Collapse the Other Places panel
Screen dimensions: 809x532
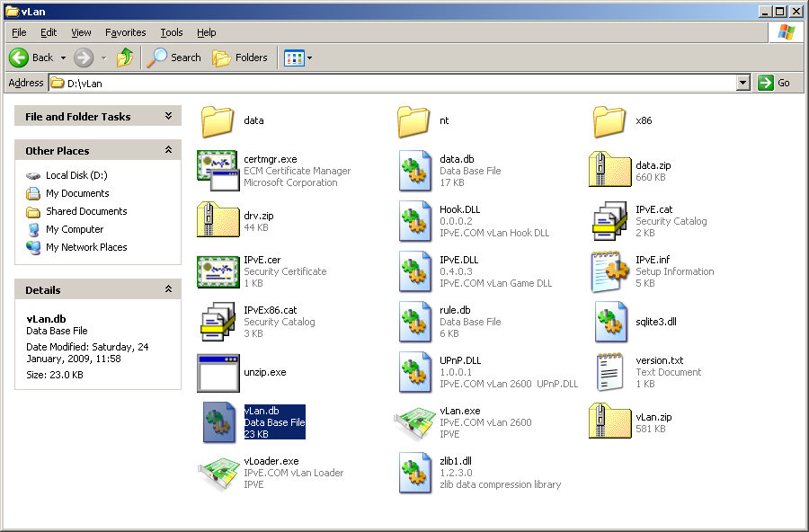click(168, 150)
